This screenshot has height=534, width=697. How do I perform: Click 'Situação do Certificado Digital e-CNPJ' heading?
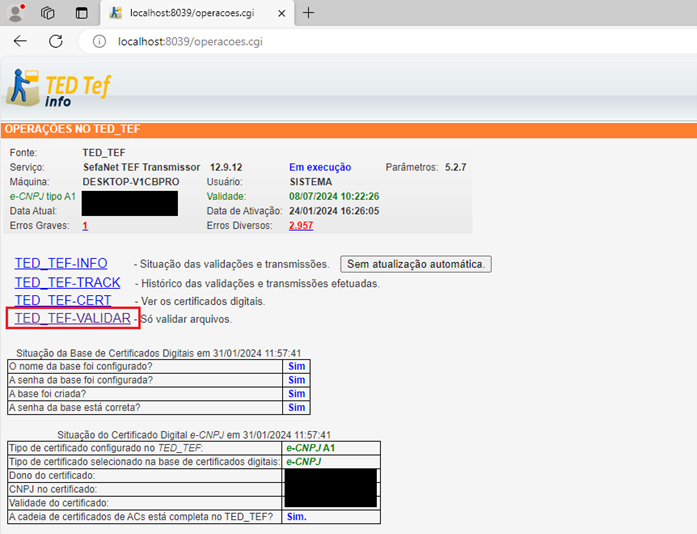(194, 434)
